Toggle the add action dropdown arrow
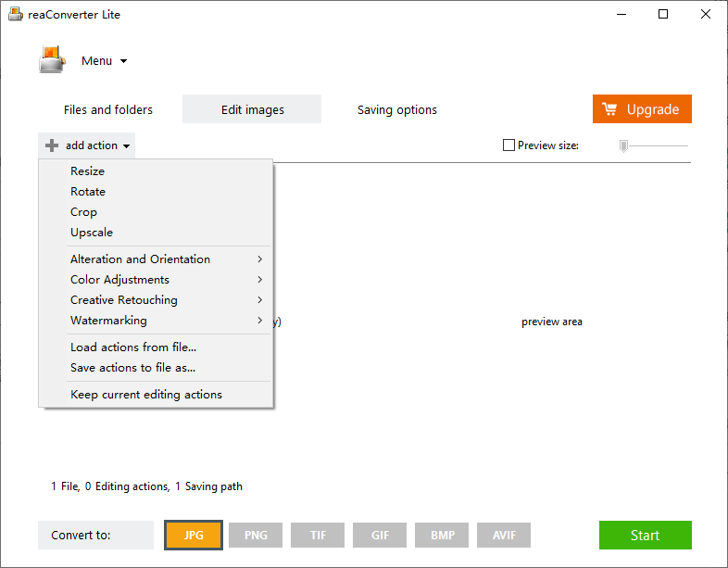The width and height of the screenshot is (728, 568). (126, 146)
